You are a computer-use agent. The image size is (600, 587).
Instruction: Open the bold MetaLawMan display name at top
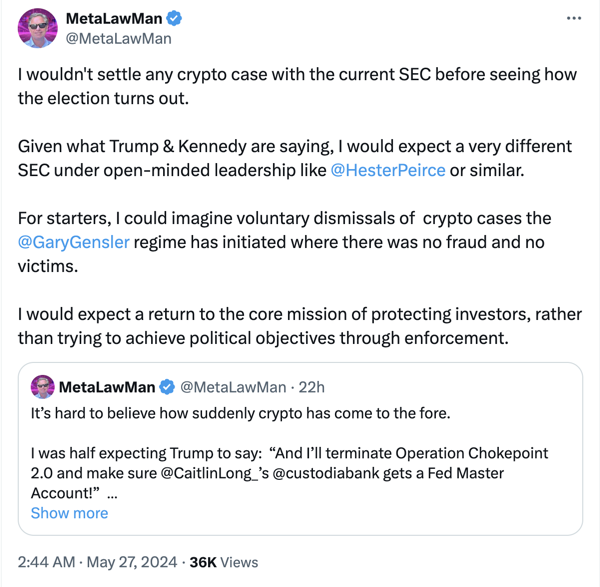[x=113, y=19]
